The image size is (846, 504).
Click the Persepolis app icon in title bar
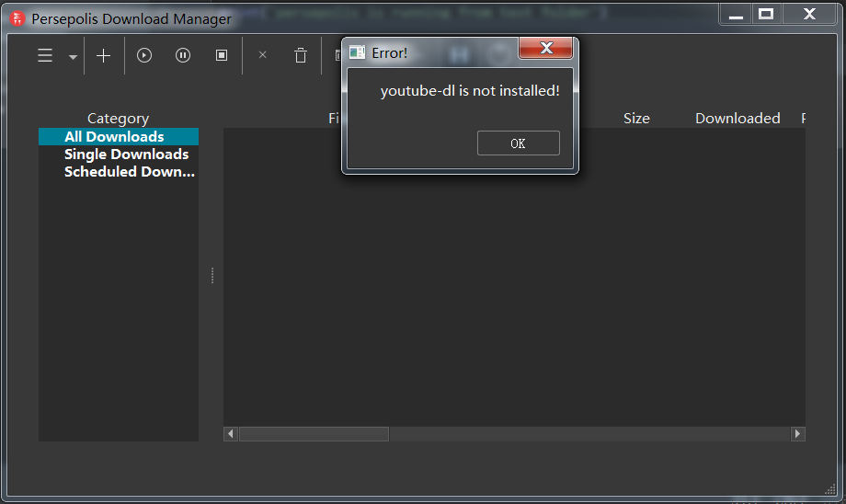pos(17,18)
